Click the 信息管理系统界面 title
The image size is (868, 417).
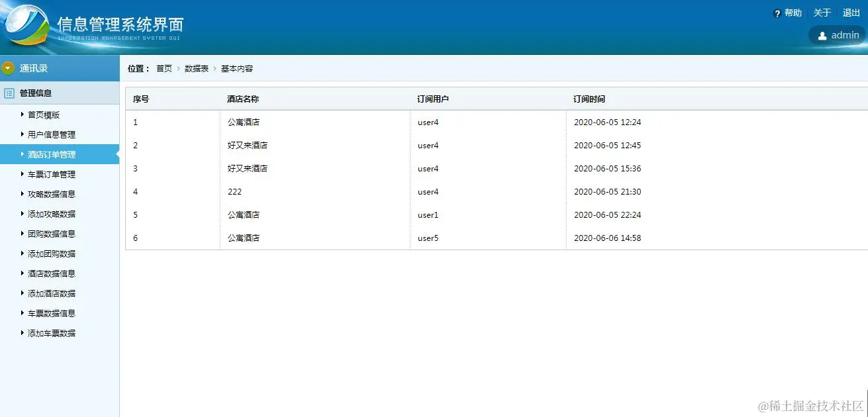click(121, 24)
